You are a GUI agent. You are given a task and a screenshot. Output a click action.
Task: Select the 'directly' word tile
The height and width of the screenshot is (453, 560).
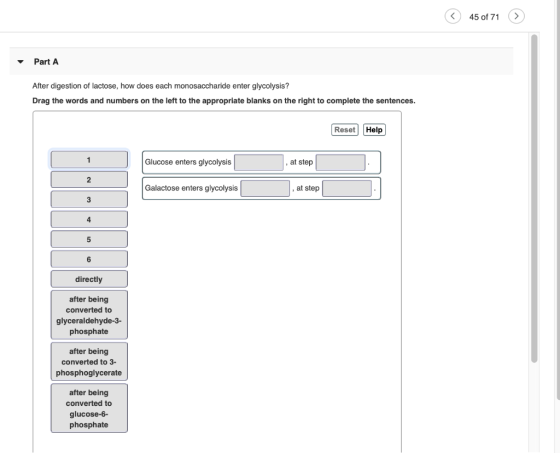[x=89, y=279]
